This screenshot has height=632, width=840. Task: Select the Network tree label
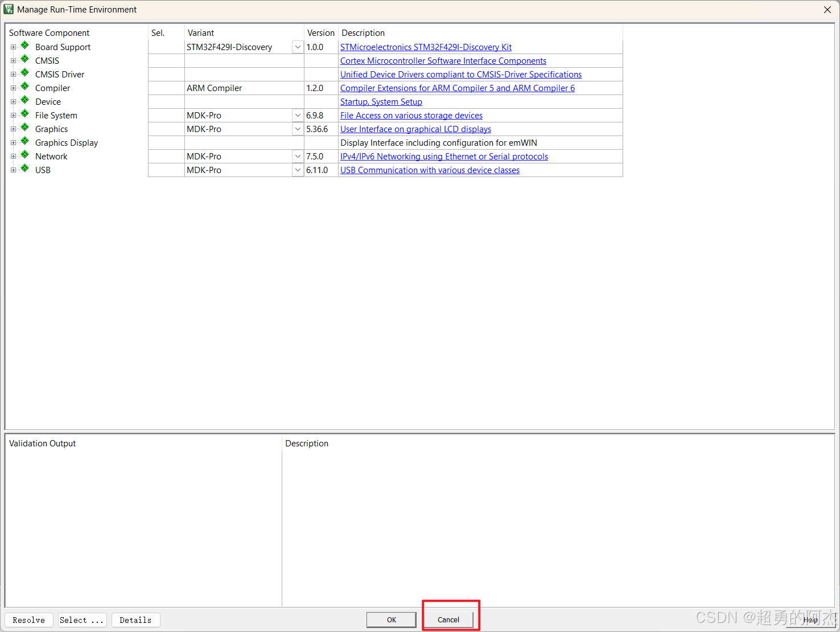pyautogui.click(x=51, y=157)
